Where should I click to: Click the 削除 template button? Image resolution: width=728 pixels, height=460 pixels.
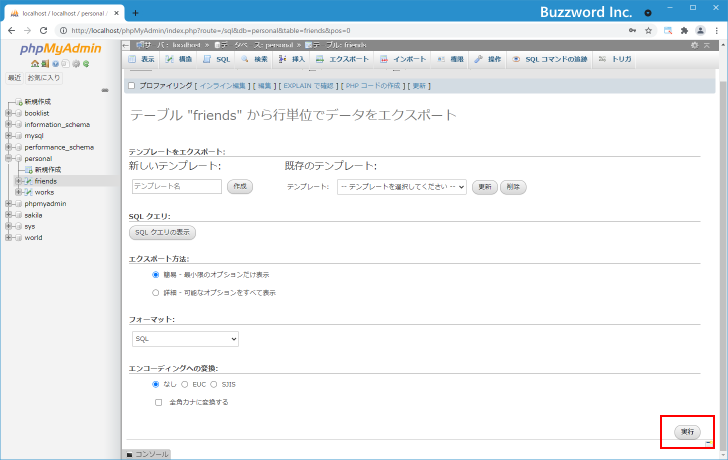513,187
